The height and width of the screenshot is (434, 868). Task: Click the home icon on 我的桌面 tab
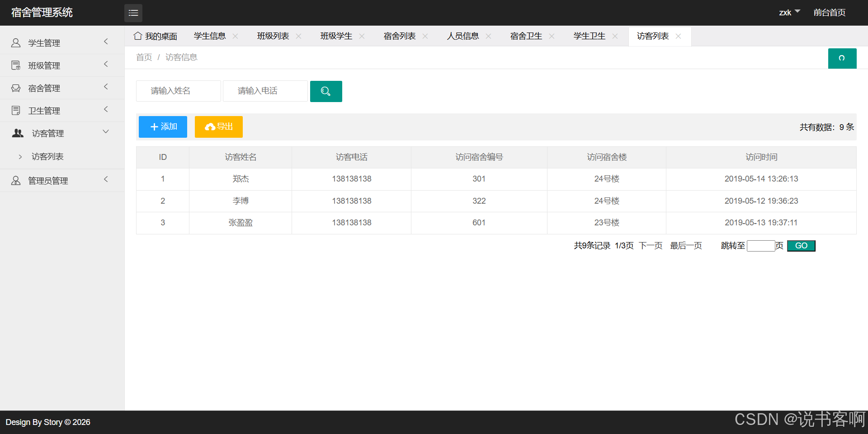click(138, 36)
